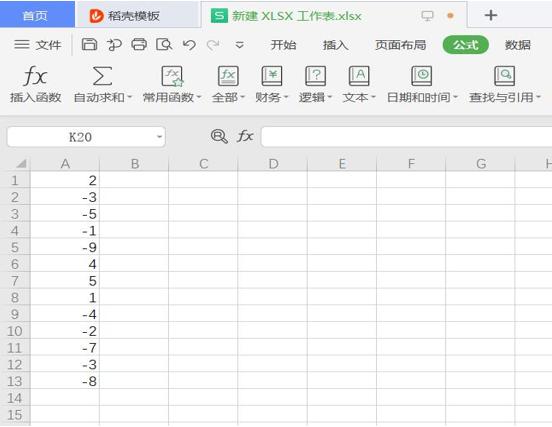
Task: Click the zoom magnifier beside formula bar
Action: [219, 136]
